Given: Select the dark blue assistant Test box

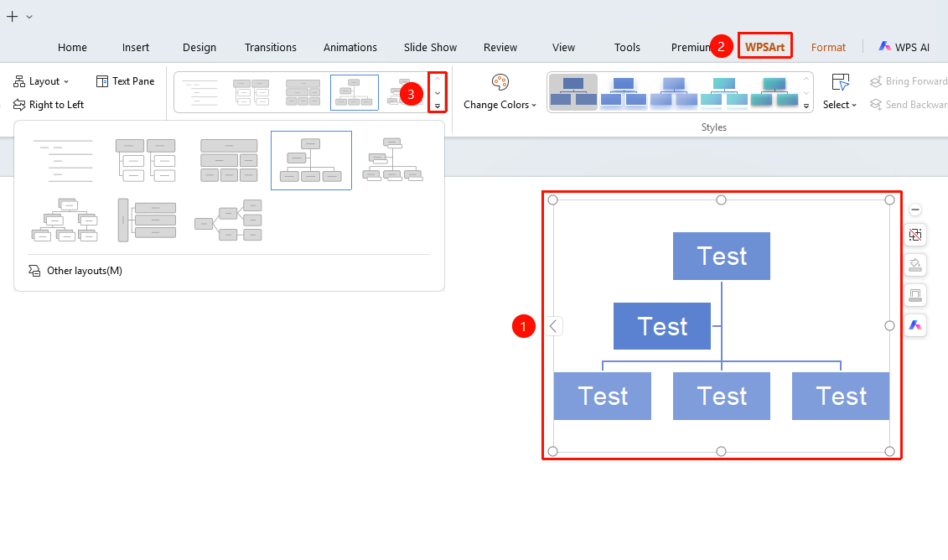Looking at the screenshot, I should (662, 326).
